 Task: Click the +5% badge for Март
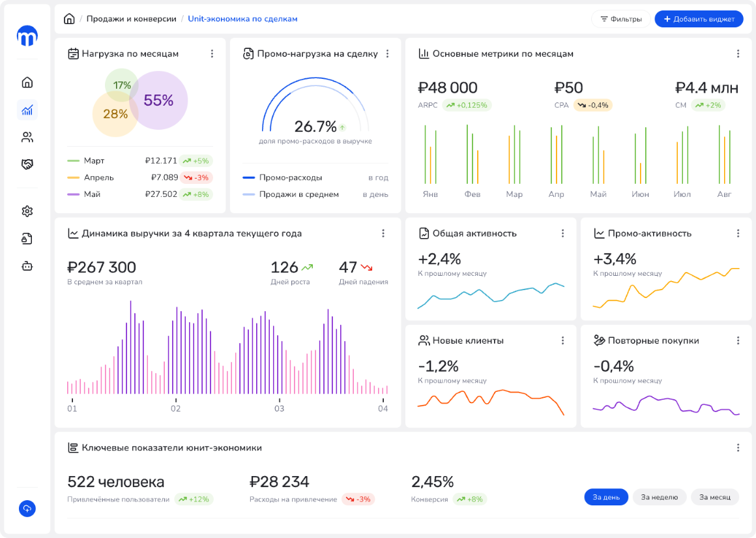coord(196,160)
